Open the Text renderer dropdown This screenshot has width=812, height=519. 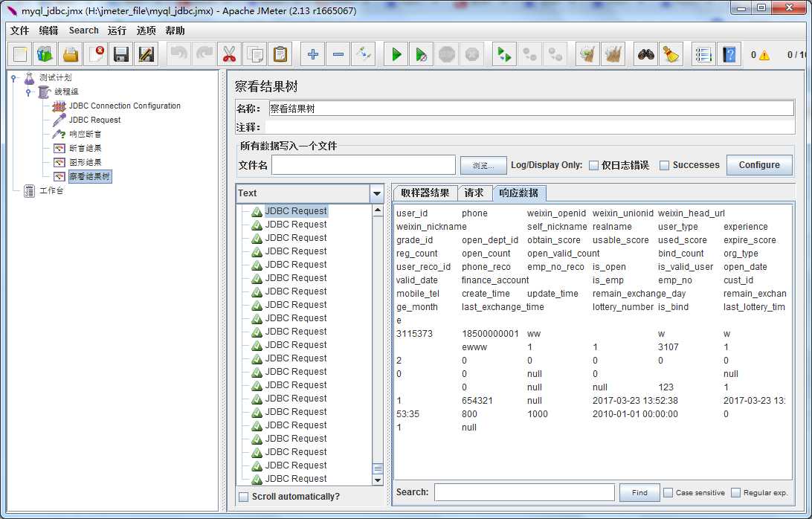[377, 193]
